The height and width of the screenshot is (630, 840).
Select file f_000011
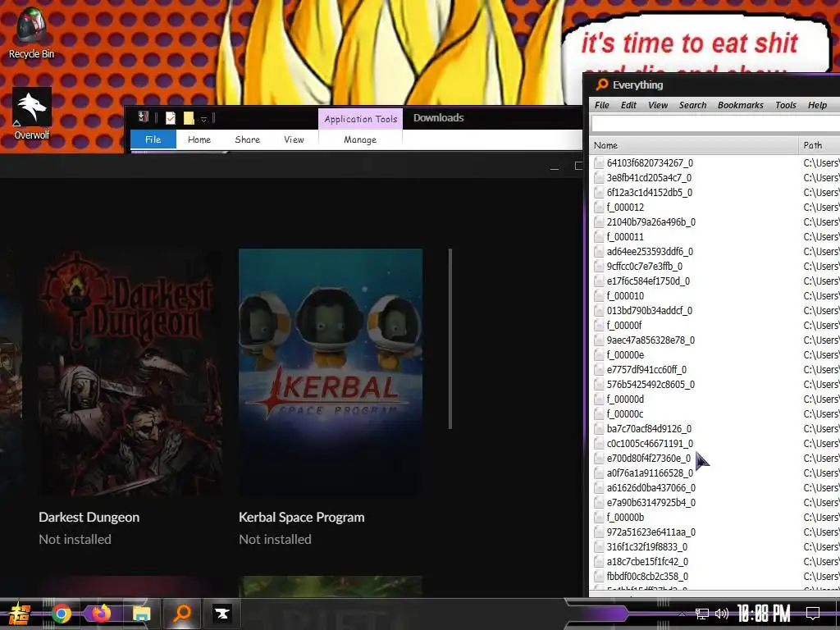tap(625, 237)
